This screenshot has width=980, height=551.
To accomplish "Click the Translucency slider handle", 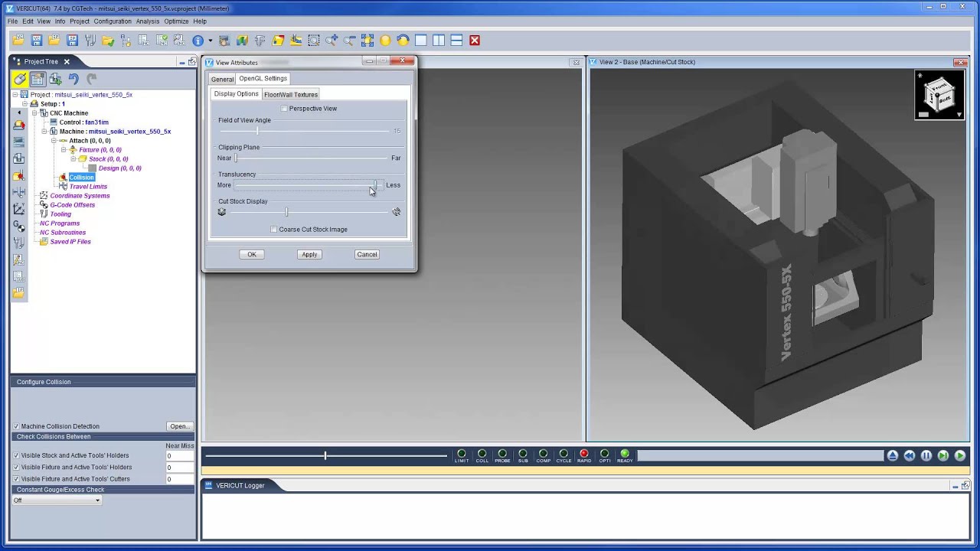I will pyautogui.click(x=375, y=185).
